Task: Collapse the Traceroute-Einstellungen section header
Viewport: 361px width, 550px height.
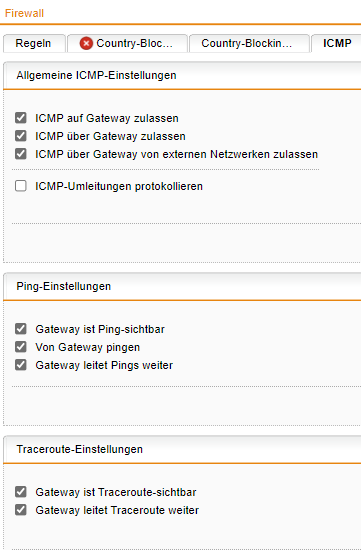Action: click(182, 449)
